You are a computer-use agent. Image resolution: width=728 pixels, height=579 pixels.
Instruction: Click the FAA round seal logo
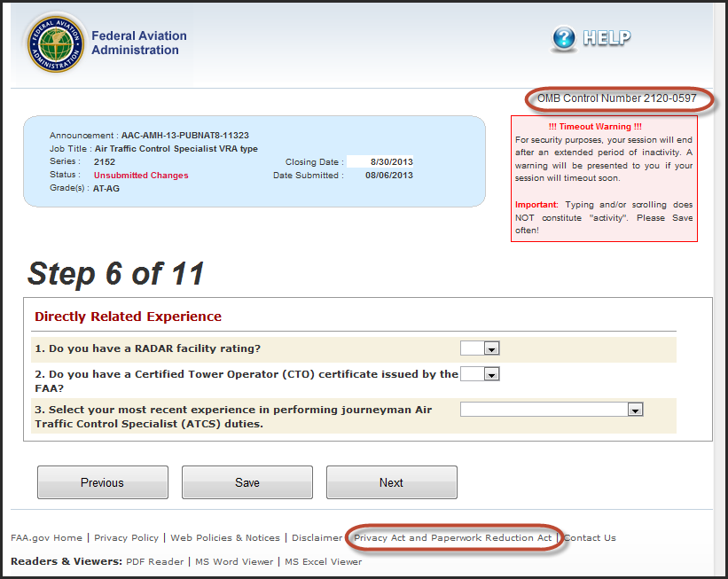56,44
